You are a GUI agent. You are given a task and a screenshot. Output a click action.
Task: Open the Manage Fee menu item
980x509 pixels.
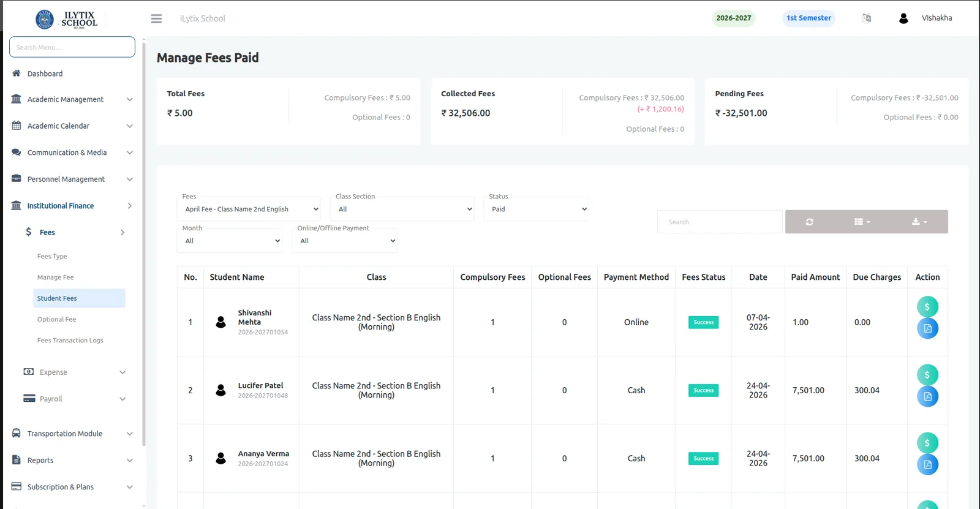click(x=55, y=277)
